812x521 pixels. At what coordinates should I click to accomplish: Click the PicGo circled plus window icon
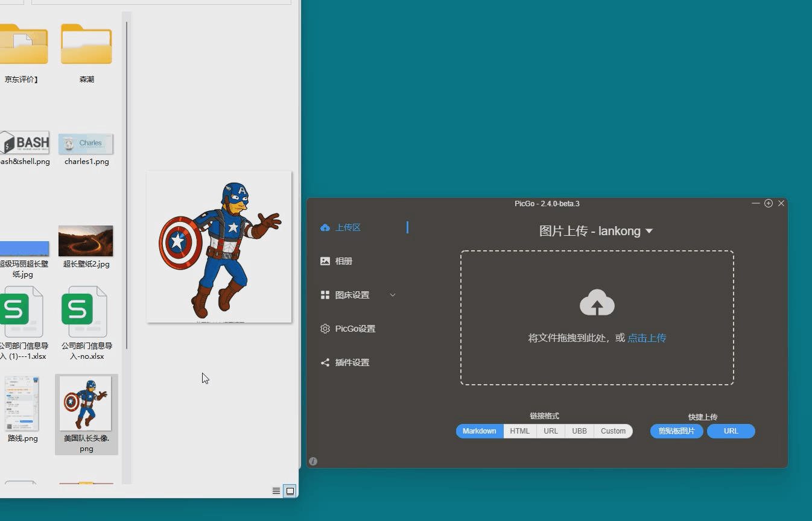769,203
